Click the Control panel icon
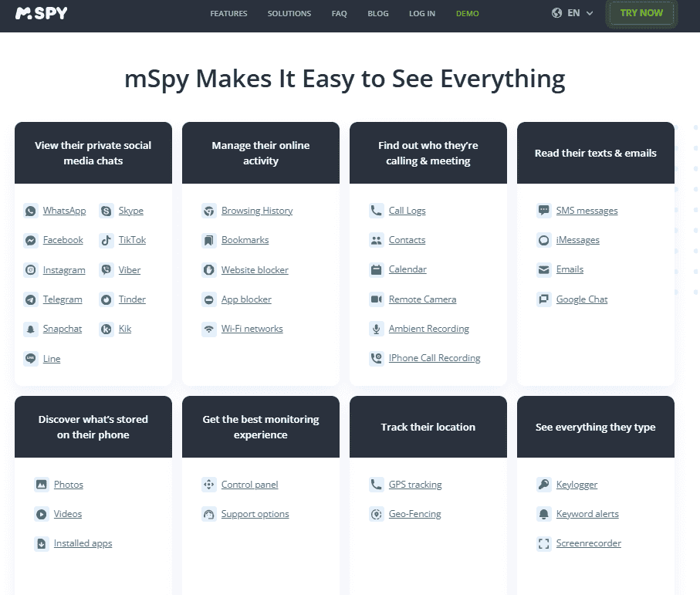Image resolution: width=700 pixels, height=595 pixels. tap(209, 485)
